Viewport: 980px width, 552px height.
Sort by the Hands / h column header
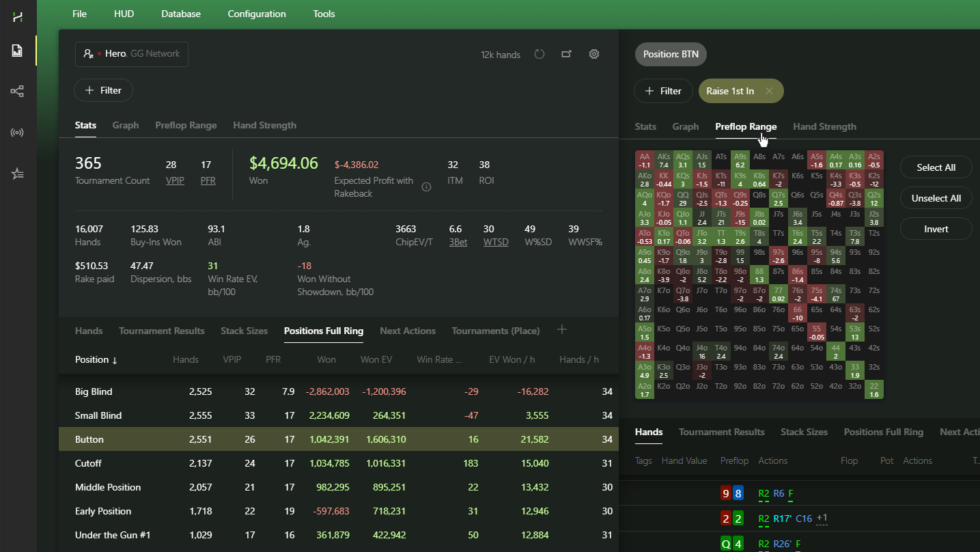pos(579,359)
